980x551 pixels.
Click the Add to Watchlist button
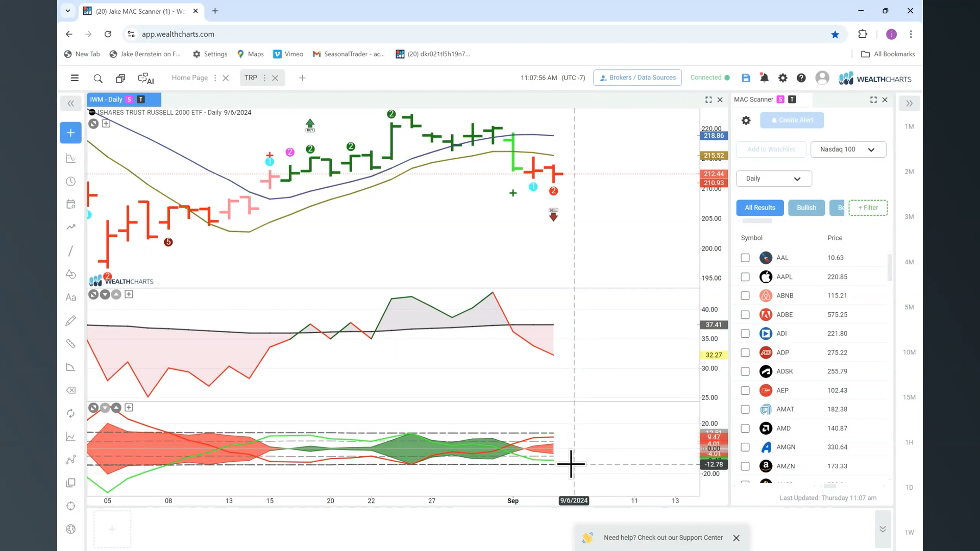[x=771, y=149]
